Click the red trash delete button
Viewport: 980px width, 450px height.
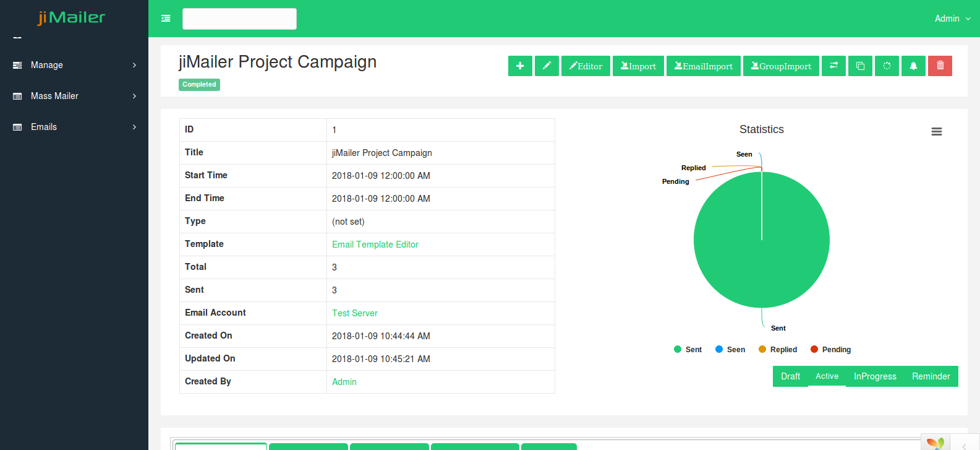[940, 66]
